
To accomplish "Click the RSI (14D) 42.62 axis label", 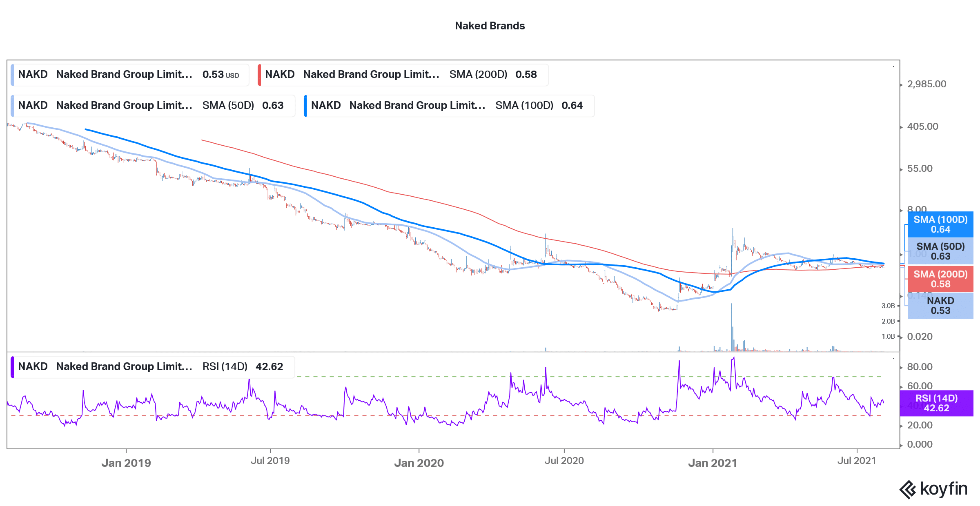I will [x=936, y=403].
